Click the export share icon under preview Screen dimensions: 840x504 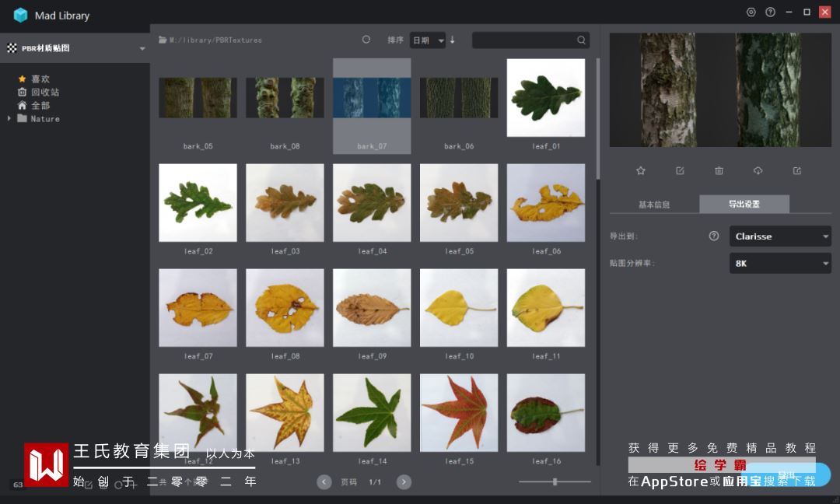(797, 171)
